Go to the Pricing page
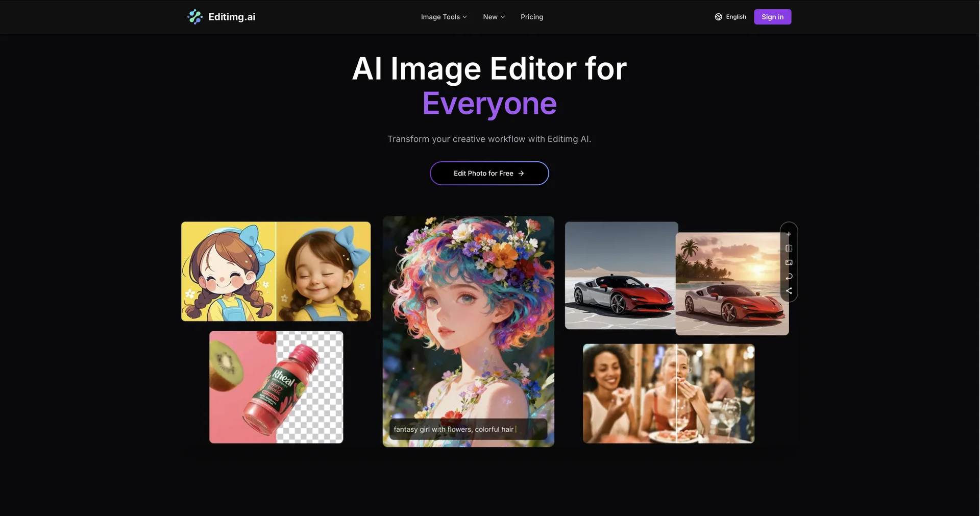980x516 pixels. pos(532,17)
